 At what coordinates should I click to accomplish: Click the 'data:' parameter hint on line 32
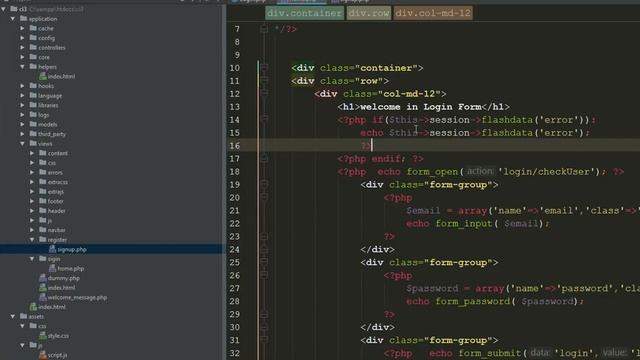(540, 353)
